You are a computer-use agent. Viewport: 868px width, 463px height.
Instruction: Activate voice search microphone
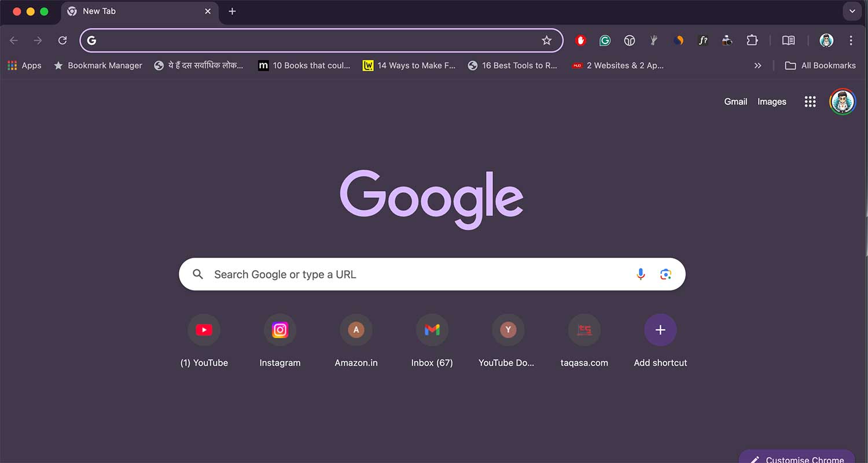[x=641, y=274]
